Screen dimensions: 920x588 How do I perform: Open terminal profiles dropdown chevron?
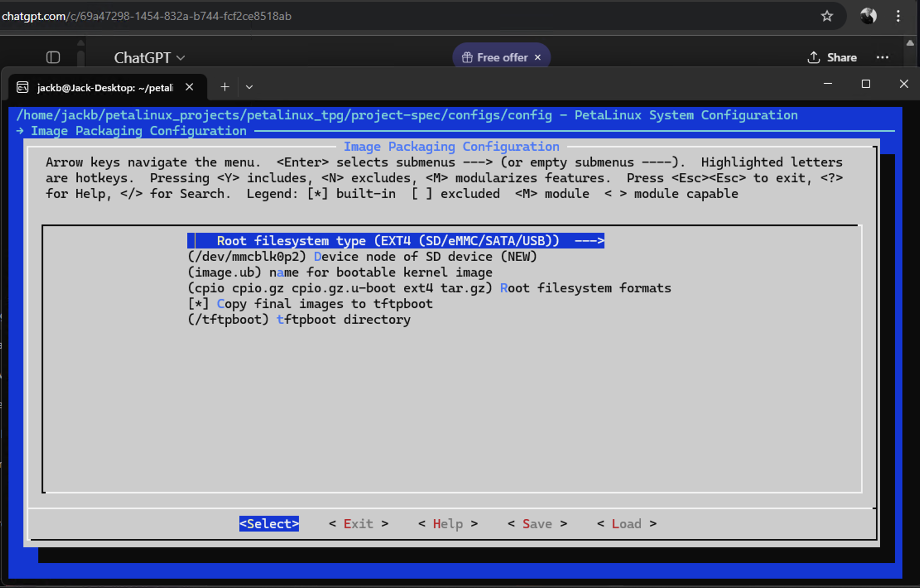click(249, 87)
